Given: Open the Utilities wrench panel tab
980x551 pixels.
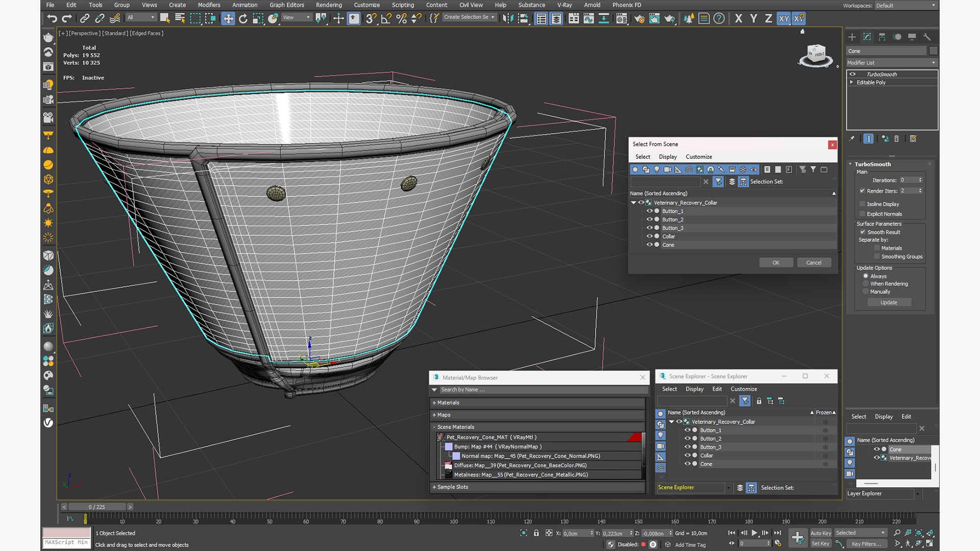Looking at the screenshot, I should click(x=927, y=37).
